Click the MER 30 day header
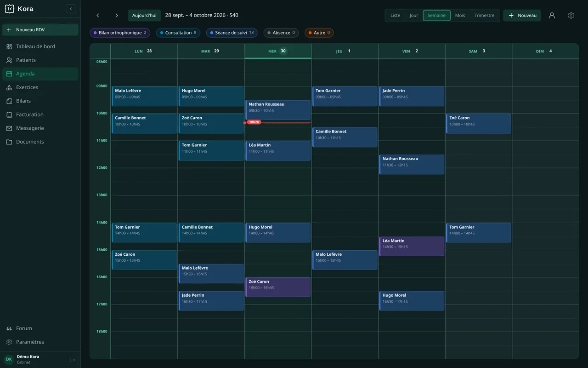 tap(278, 51)
